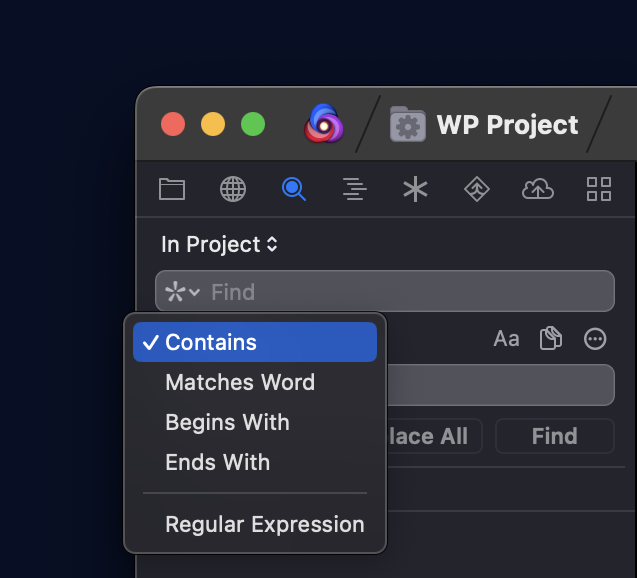Open the Files sidebar folder icon
637x578 pixels.
coord(172,189)
